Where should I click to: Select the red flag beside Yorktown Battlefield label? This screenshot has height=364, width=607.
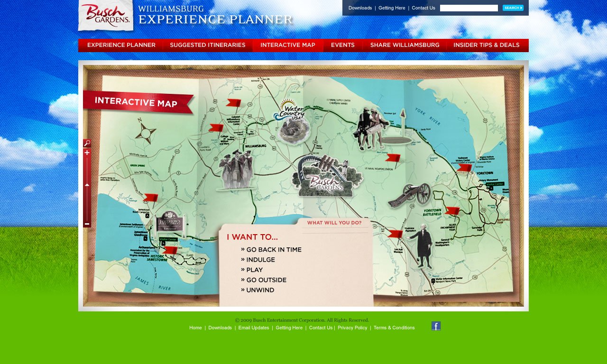tap(452, 210)
